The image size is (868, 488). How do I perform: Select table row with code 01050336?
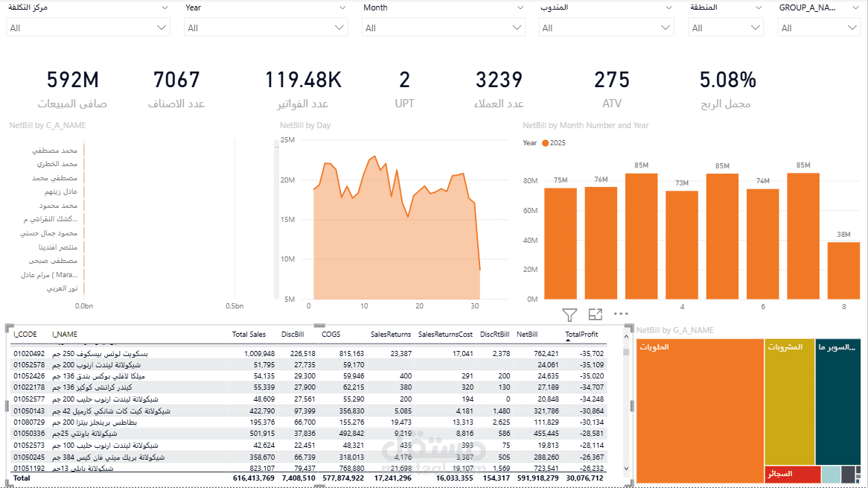pos(309,434)
